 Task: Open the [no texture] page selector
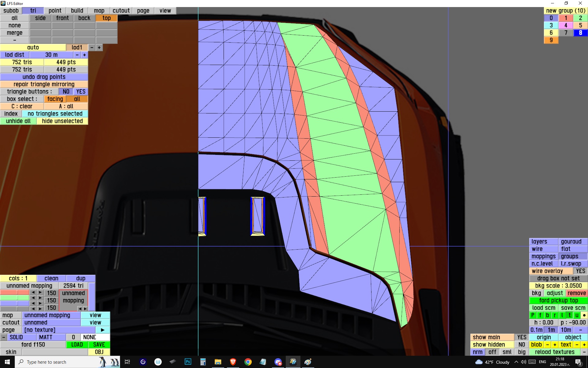[x=58, y=330]
